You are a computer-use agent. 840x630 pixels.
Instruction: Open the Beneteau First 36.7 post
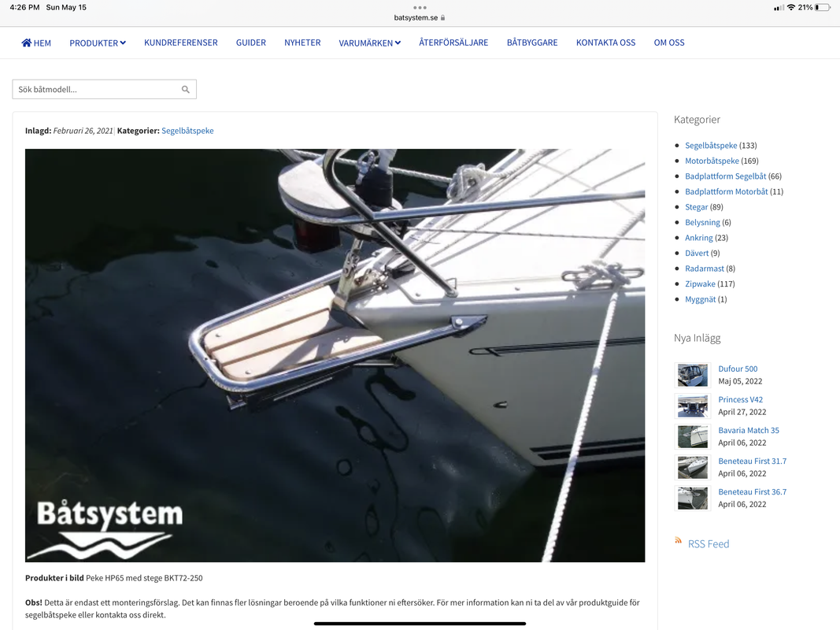[x=752, y=491]
